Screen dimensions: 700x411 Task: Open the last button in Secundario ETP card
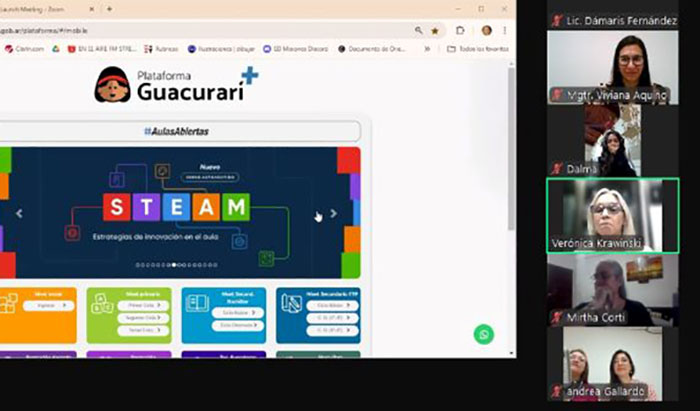[333, 331]
